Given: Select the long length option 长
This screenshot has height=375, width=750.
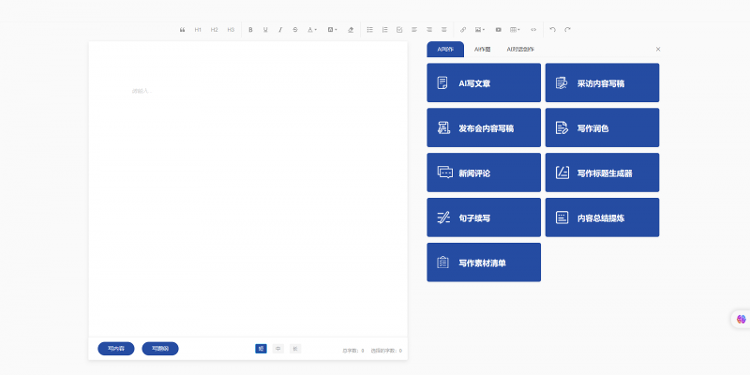Looking at the screenshot, I should 296,349.
